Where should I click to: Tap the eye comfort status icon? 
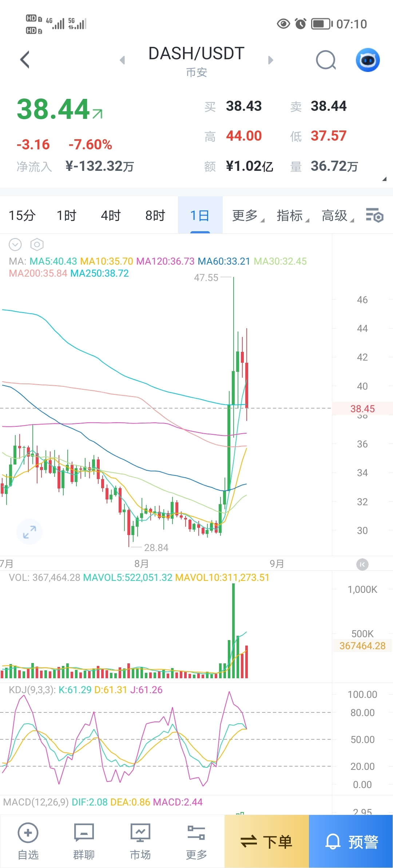283,24
